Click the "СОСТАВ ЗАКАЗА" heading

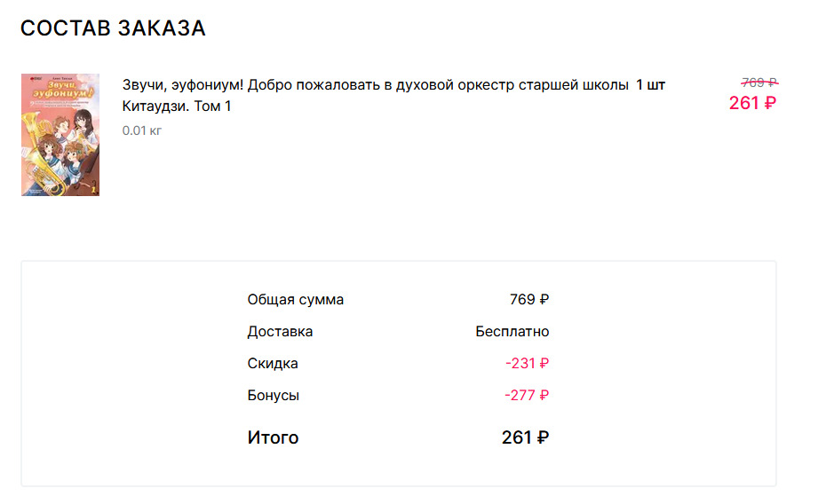113,28
